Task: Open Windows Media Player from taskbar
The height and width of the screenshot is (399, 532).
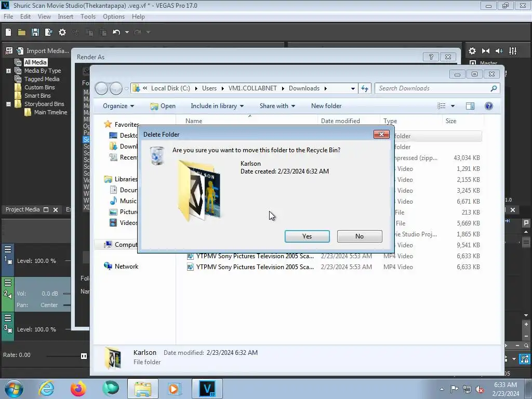Action: 175,389
